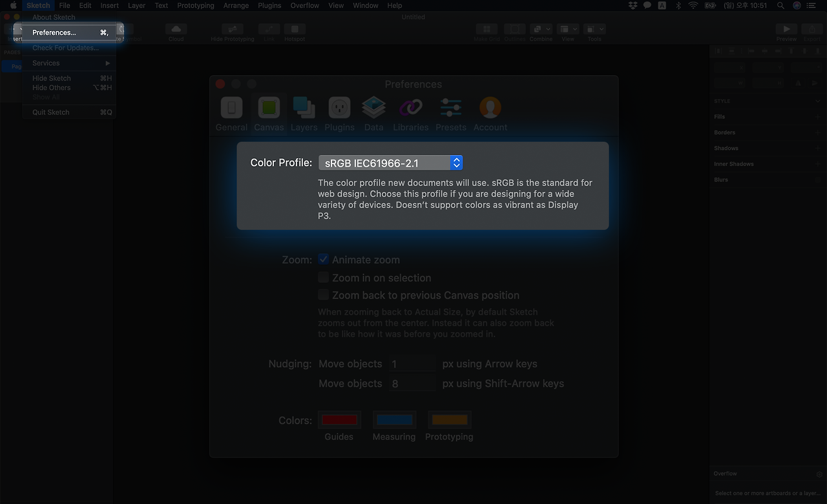Viewport: 827px width, 504px height.
Task: Enable Zoom back to previous Canvas position
Action: [323, 295]
